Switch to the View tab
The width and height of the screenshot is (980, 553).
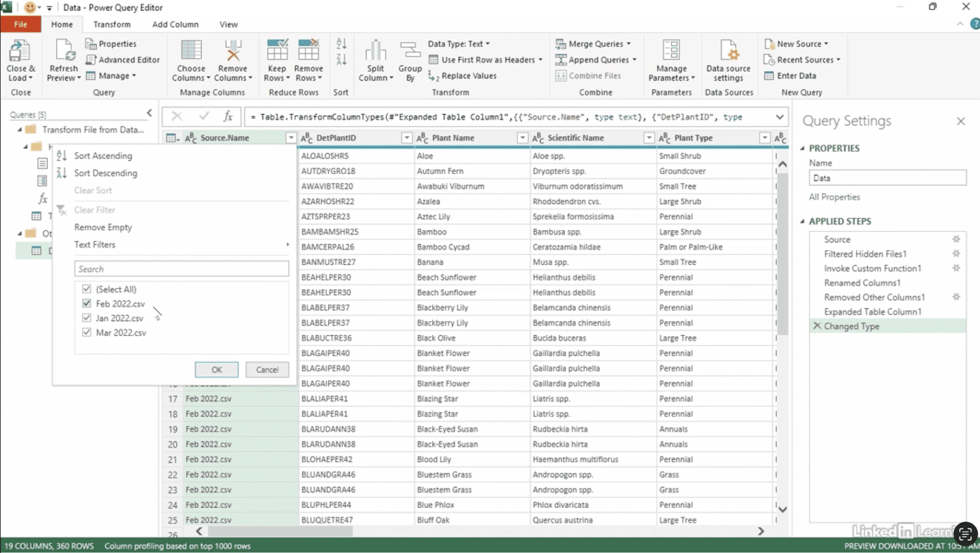(x=228, y=24)
